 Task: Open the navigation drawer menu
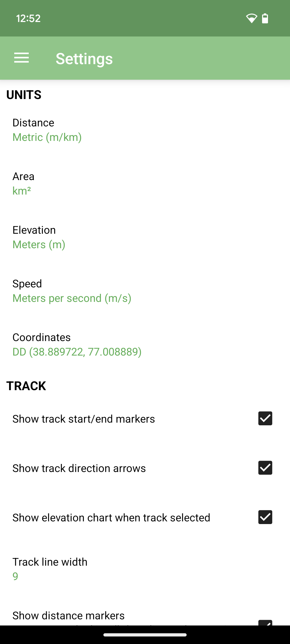click(21, 58)
